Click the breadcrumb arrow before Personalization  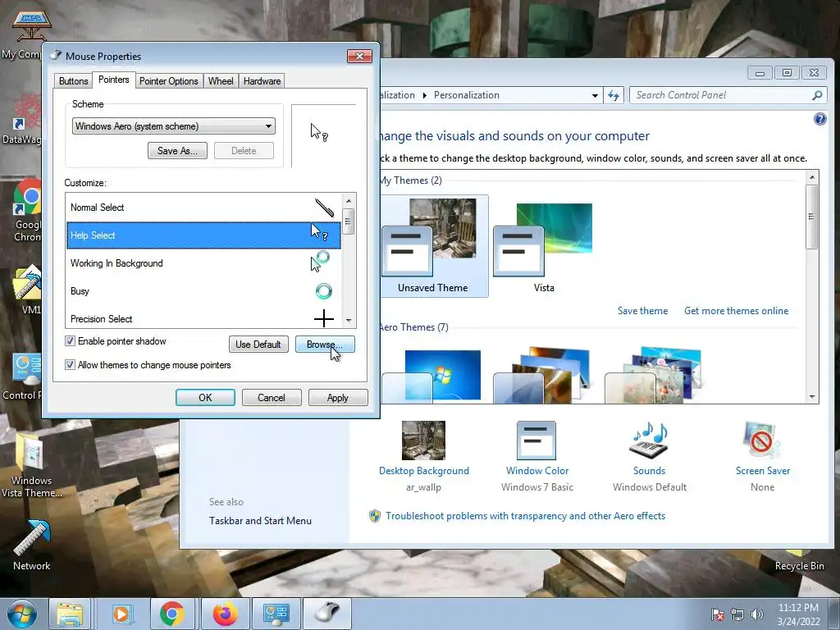pos(424,95)
